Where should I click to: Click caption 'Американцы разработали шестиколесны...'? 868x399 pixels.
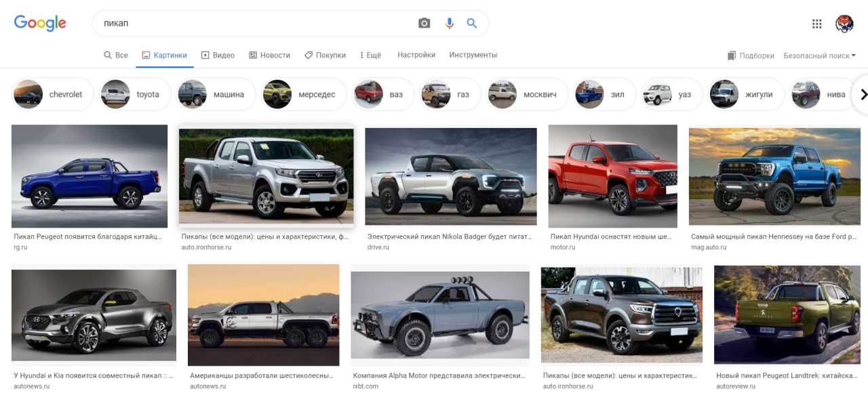point(262,375)
